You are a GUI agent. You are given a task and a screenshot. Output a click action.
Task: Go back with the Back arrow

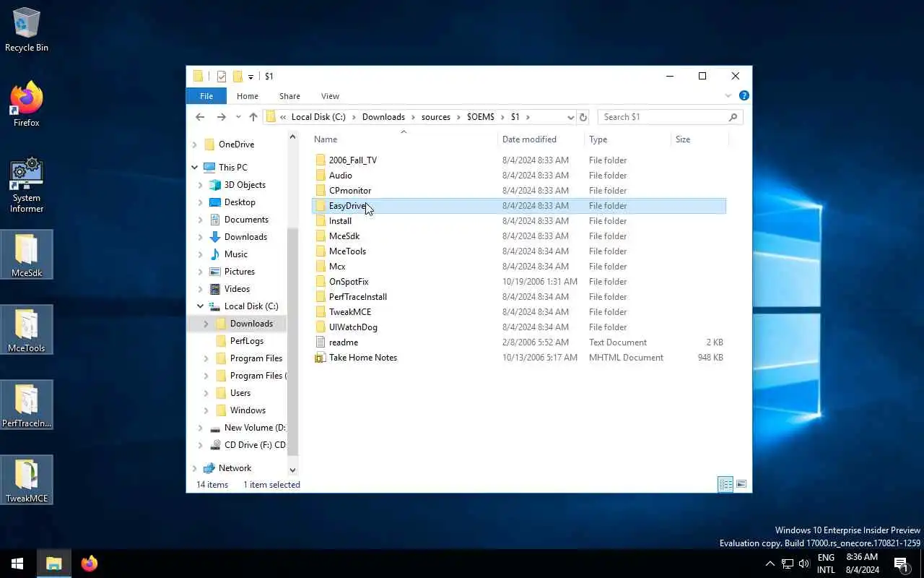click(200, 116)
